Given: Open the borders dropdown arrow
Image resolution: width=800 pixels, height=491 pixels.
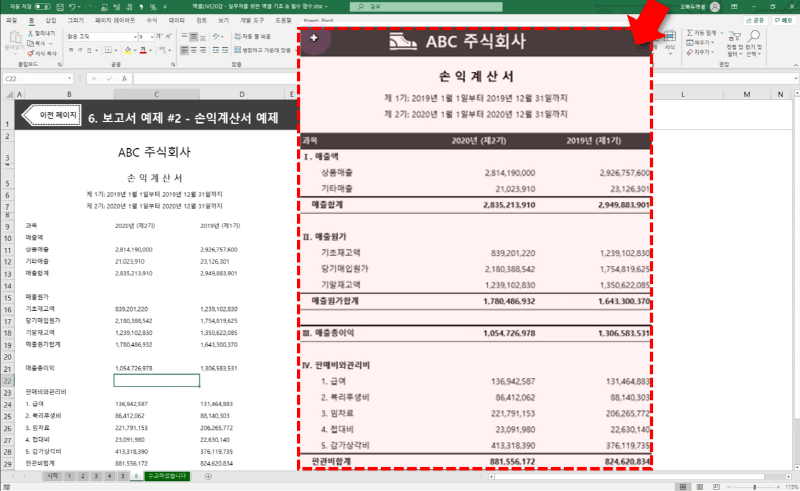Looking at the screenshot, I should (115, 51).
